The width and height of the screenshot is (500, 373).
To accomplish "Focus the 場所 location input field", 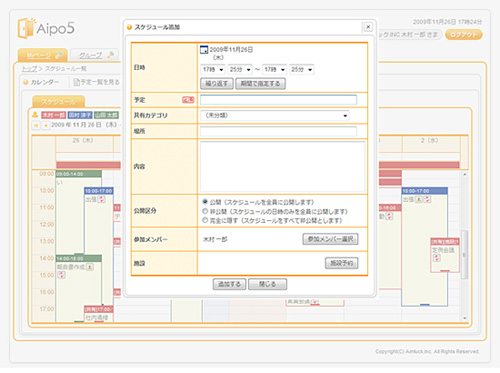I will click(x=278, y=131).
